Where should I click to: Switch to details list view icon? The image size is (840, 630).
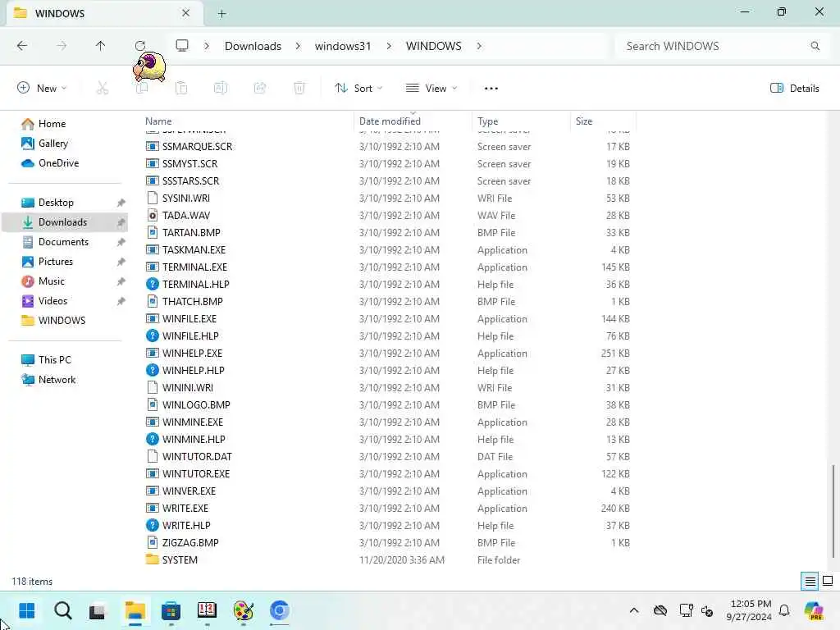(x=810, y=582)
